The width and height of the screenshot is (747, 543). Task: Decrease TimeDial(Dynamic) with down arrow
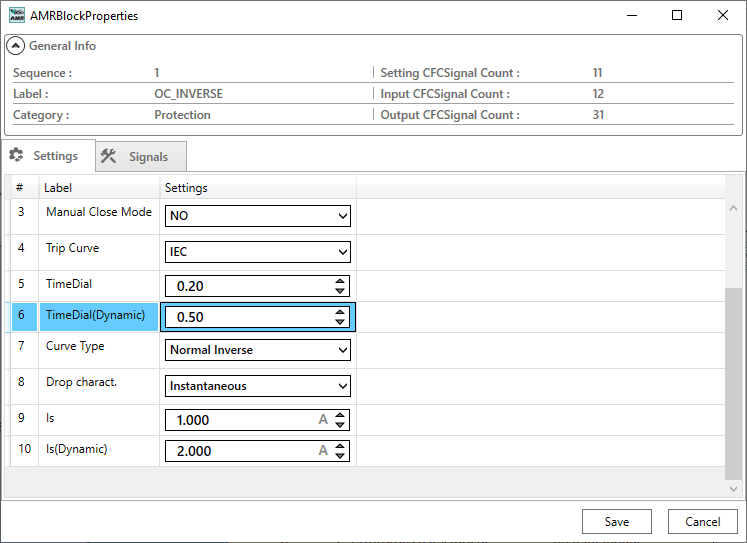tap(341, 322)
